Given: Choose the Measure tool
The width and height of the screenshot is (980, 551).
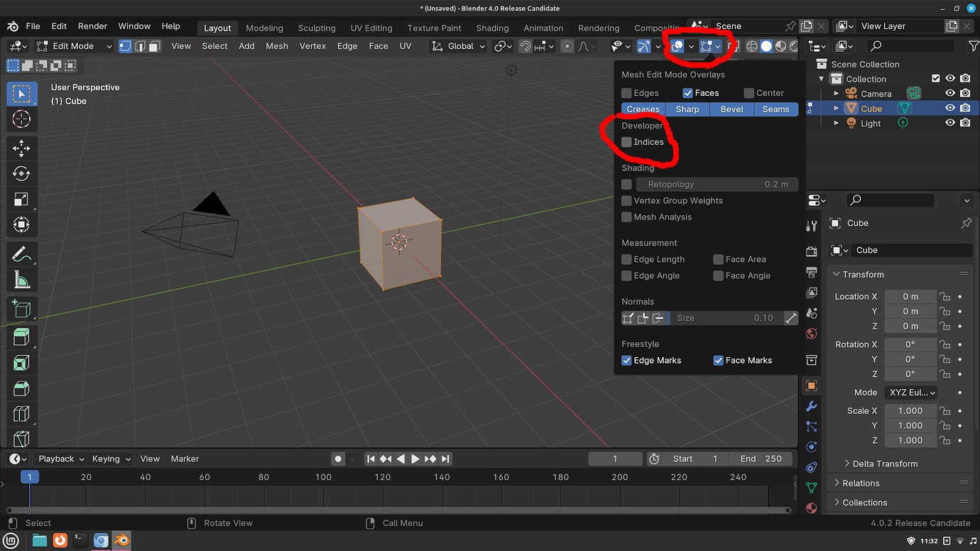Looking at the screenshot, I should pyautogui.click(x=21, y=279).
